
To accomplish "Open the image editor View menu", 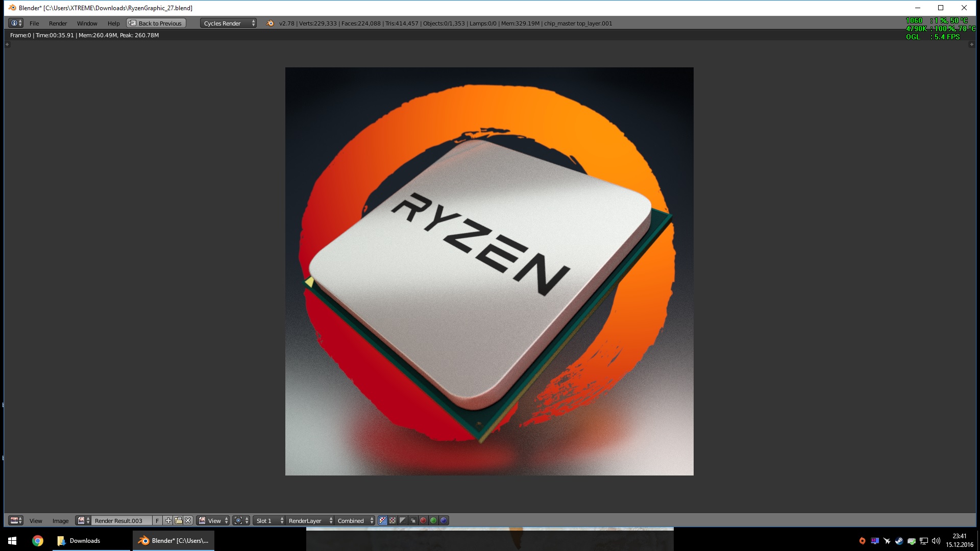I will [36, 521].
